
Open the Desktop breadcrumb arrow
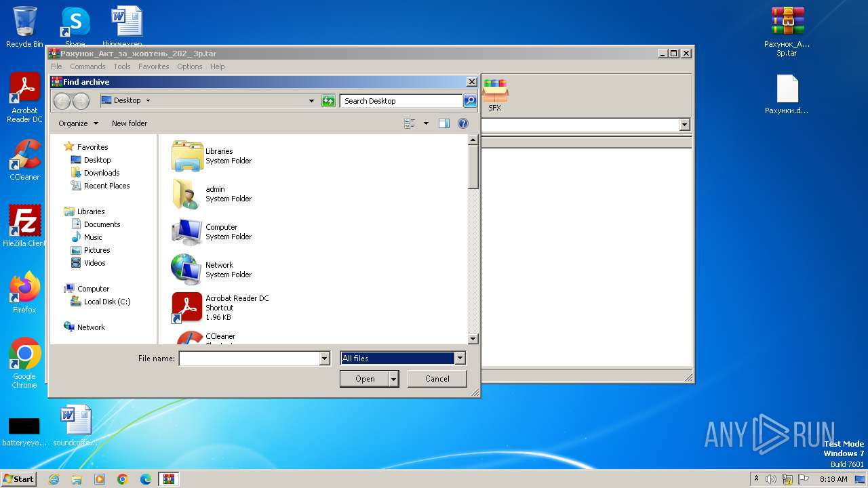pos(148,101)
